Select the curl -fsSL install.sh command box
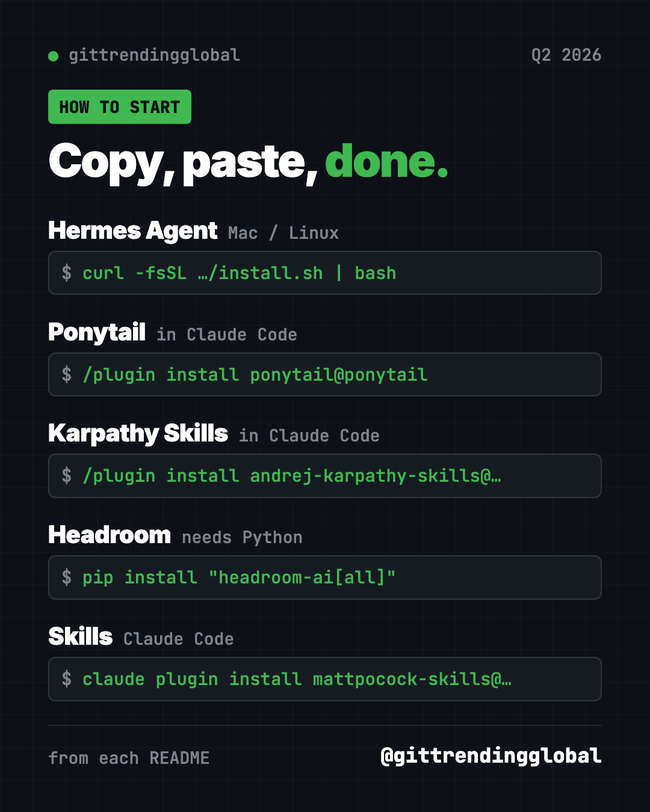Screen dimensions: 650x812 [x=325, y=273]
